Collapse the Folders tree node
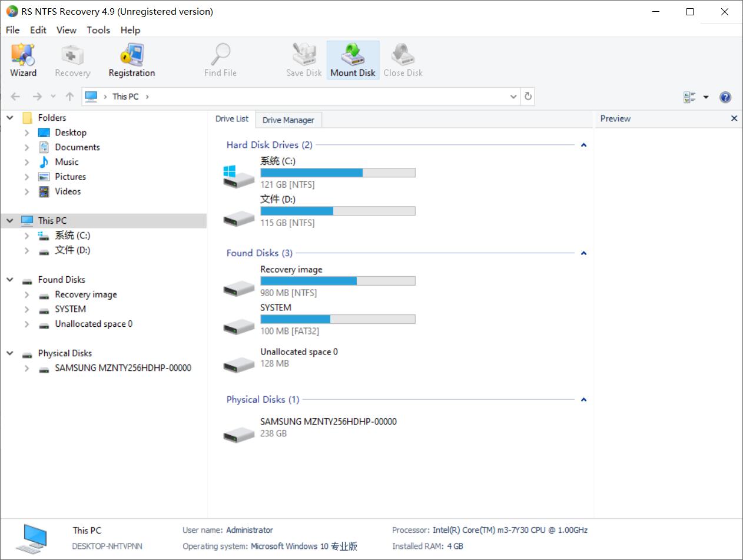Image resolution: width=743 pixels, height=560 pixels. coord(10,118)
